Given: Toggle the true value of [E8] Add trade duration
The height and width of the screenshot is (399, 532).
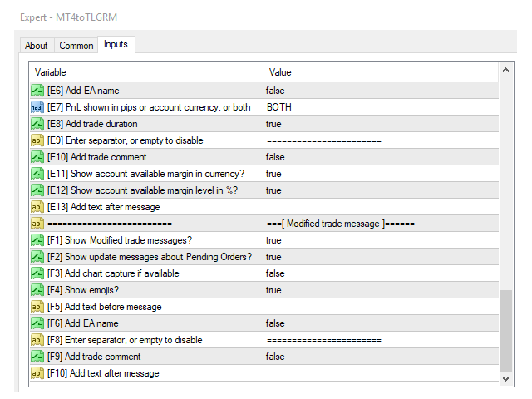Looking at the screenshot, I should 273,124.
